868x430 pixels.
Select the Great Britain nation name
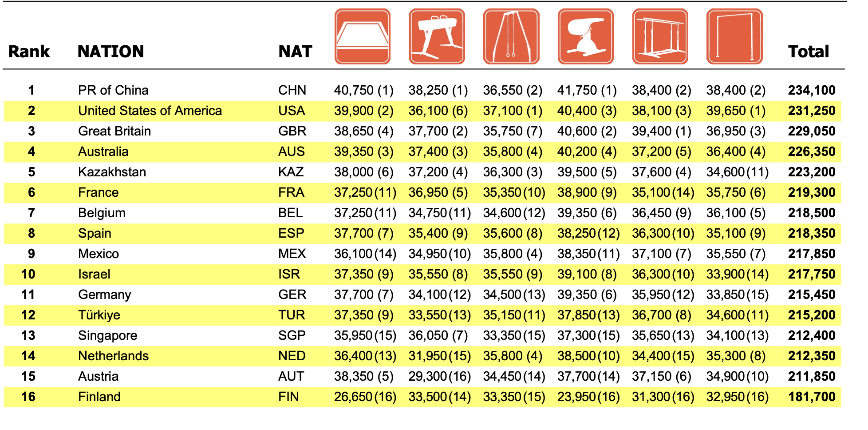coord(114,131)
